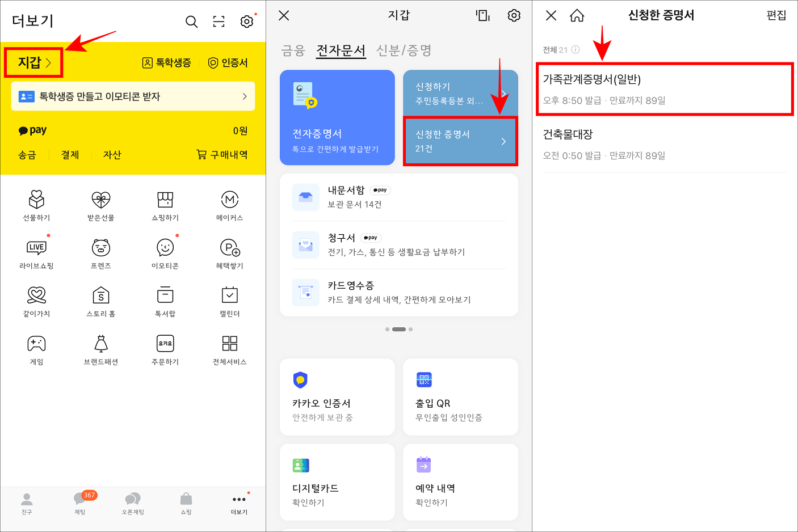Close the 지갑 screen
798x532 pixels.
point(284,15)
